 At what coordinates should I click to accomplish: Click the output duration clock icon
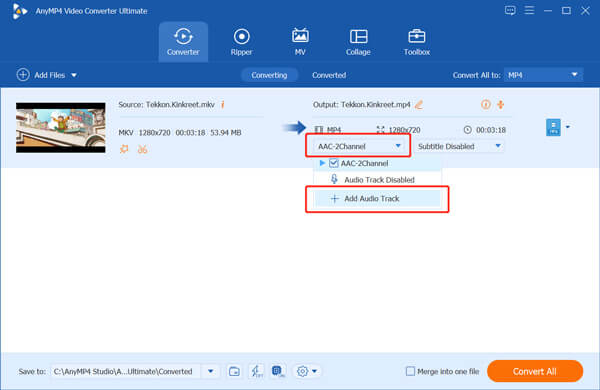pos(467,130)
